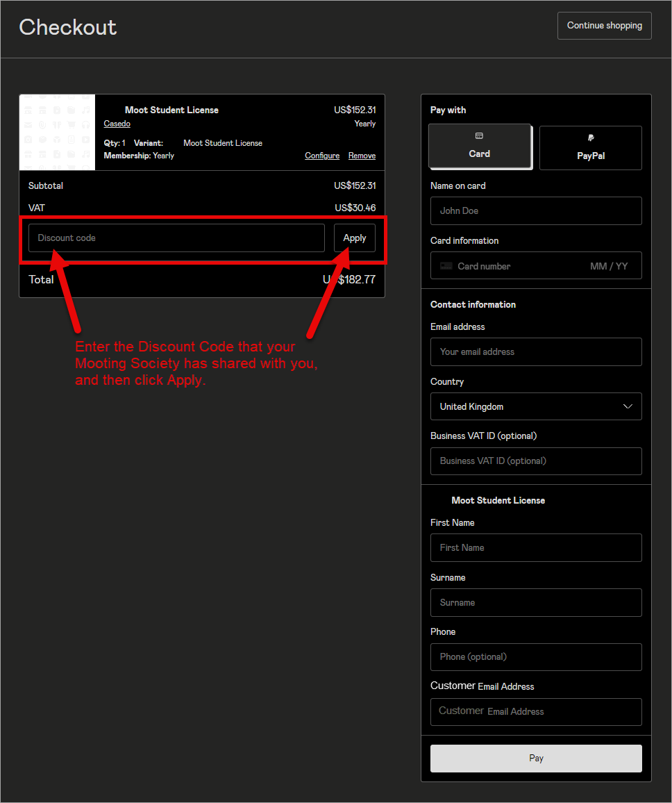Click the Moot Student License product thumbnail

[58, 132]
